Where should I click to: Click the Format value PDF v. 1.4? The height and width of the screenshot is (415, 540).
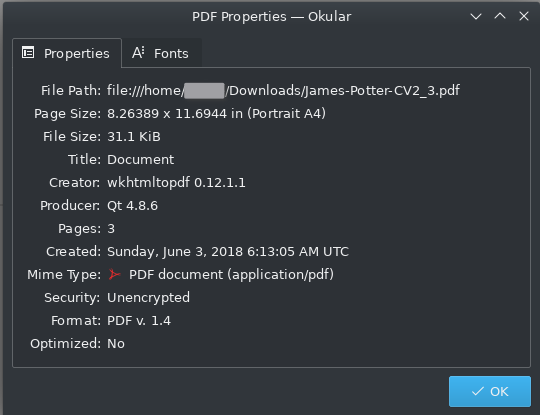pyautogui.click(x=139, y=321)
